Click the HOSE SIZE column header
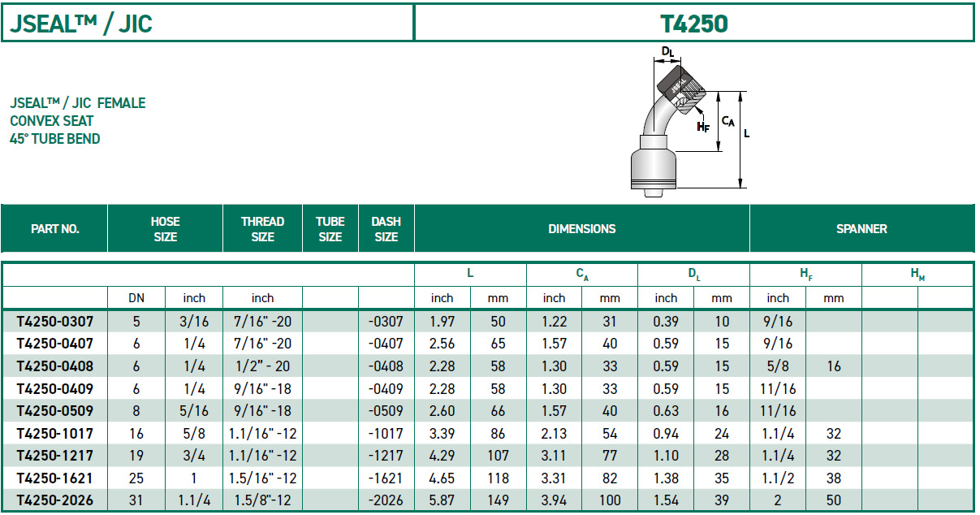Image resolution: width=980 pixels, height=515 pixels. [165, 229]
